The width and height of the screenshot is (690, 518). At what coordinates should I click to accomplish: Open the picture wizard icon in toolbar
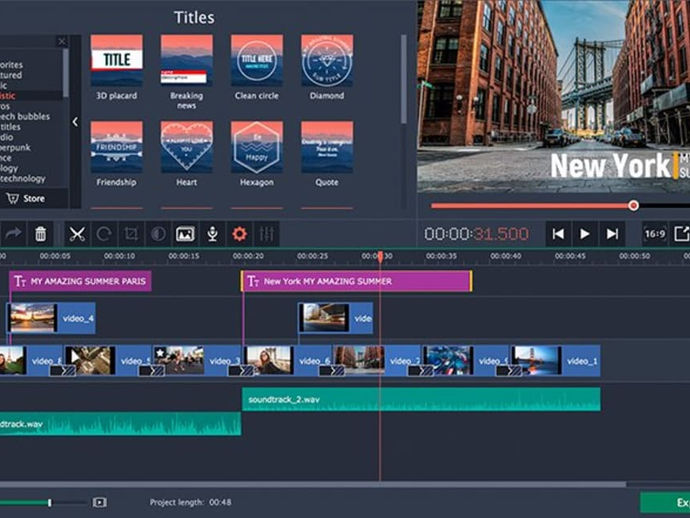point(185,234)
